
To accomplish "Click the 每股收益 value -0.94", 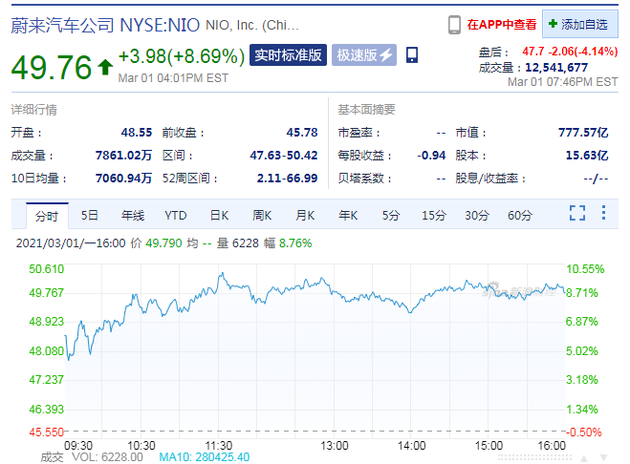I will click(x=432, y=155).
